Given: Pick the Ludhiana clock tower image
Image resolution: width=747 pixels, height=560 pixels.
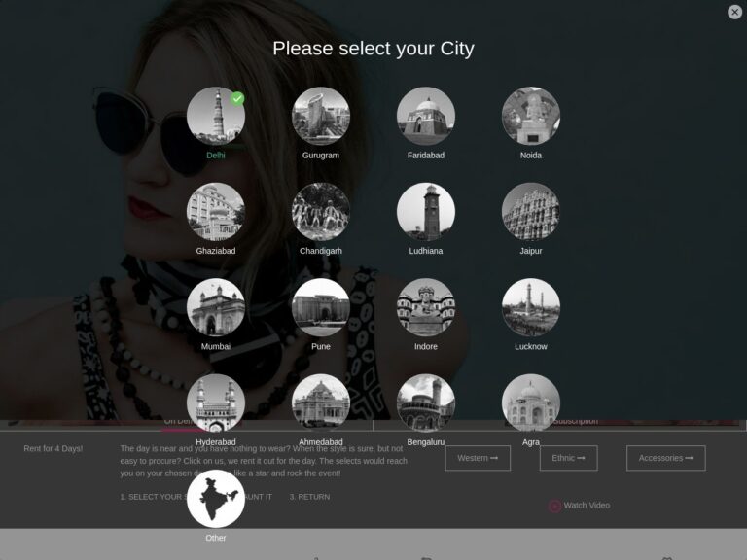Looking at the screenshot, I should point(426,211).
